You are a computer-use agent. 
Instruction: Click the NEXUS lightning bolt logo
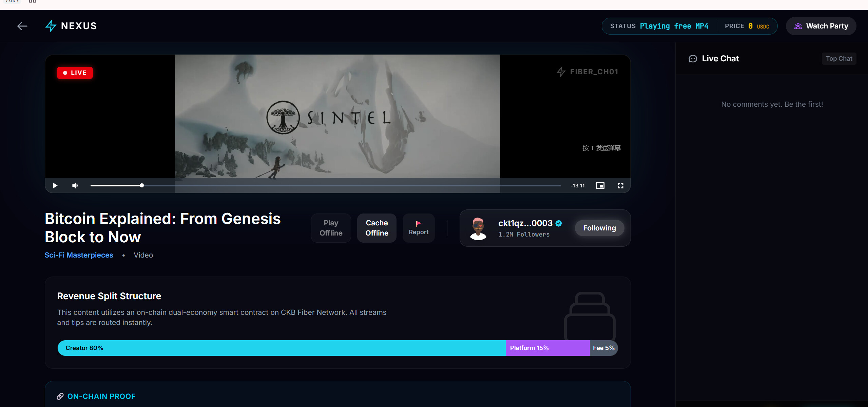51,26
